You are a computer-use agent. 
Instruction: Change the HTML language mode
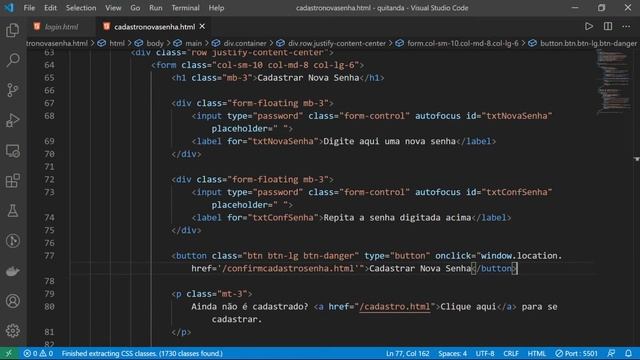(536, 353)
